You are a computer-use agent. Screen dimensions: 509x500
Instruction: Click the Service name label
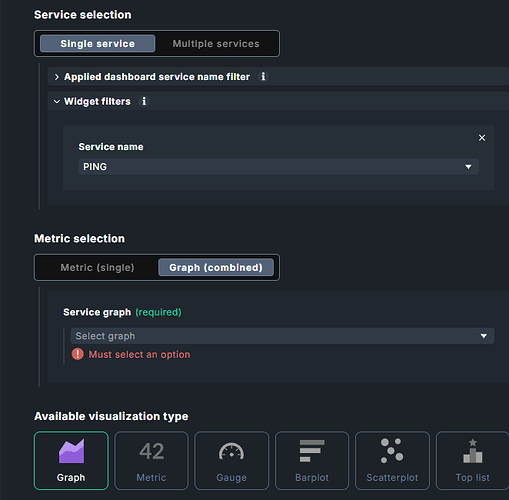111,147
